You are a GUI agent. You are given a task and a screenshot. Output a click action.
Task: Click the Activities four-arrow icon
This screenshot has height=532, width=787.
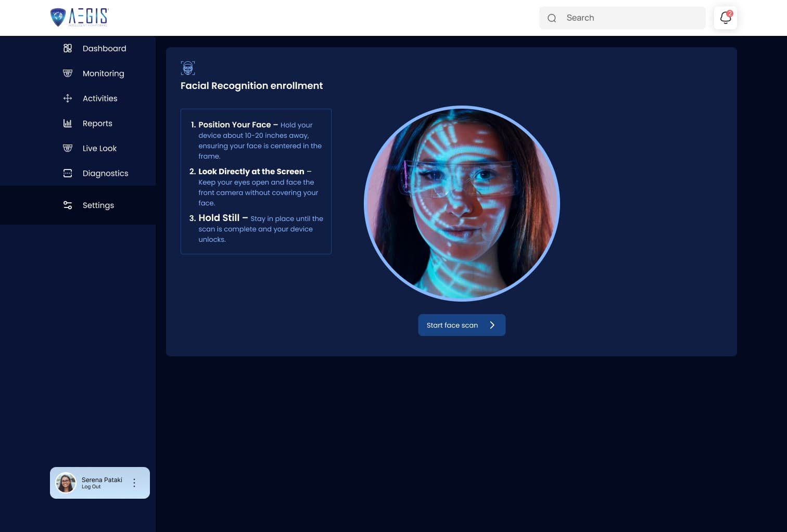coord(68,98)
